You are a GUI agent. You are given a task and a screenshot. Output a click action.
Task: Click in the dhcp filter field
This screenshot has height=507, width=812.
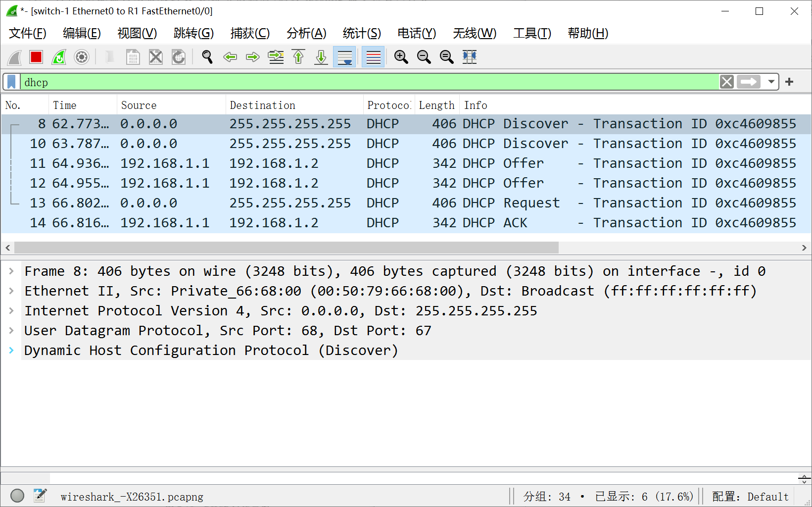point(369,82)
